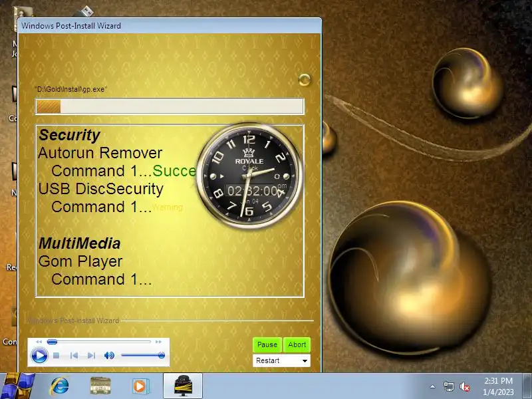
Task: Open Windows Media Player from taskbar
Action: [x=140, y=386]
